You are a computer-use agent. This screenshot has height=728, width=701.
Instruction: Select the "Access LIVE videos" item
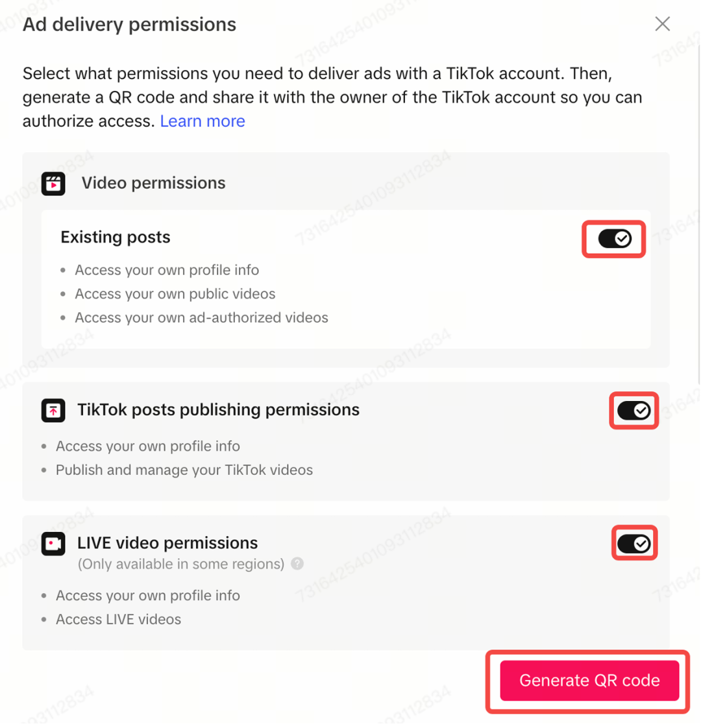pyautogui.click(x=118, y=620)
